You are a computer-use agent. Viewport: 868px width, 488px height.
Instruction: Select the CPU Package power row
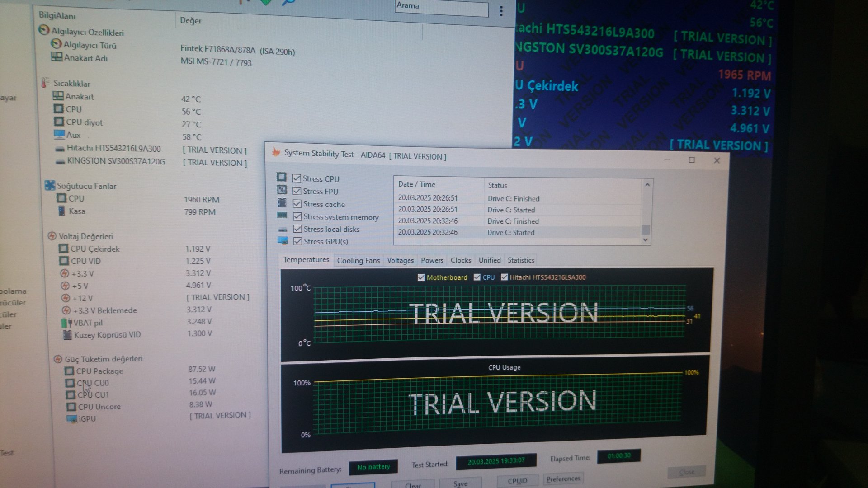pyautogui.click(x=99, y=371)
